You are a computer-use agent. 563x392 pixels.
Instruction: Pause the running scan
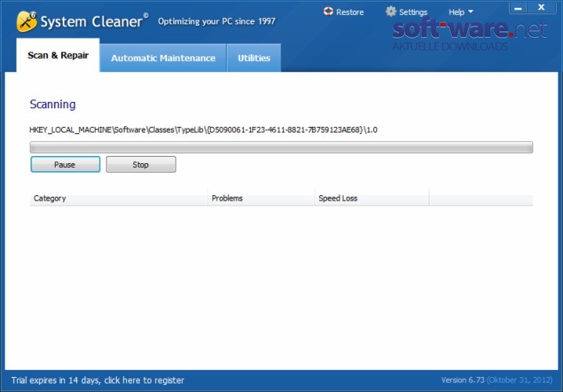65,165
